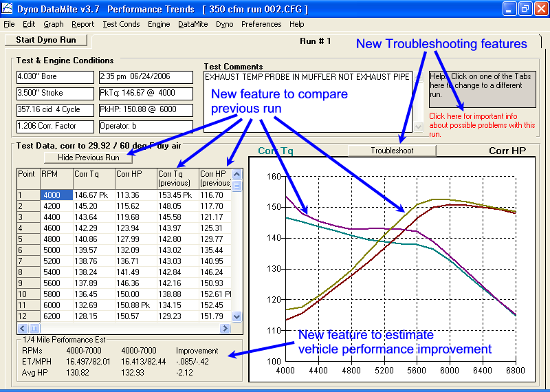This screenshot has width=550, height=392.
Task: Select cell 143.03 in previous Corr Tq
Action: point(178,261)
